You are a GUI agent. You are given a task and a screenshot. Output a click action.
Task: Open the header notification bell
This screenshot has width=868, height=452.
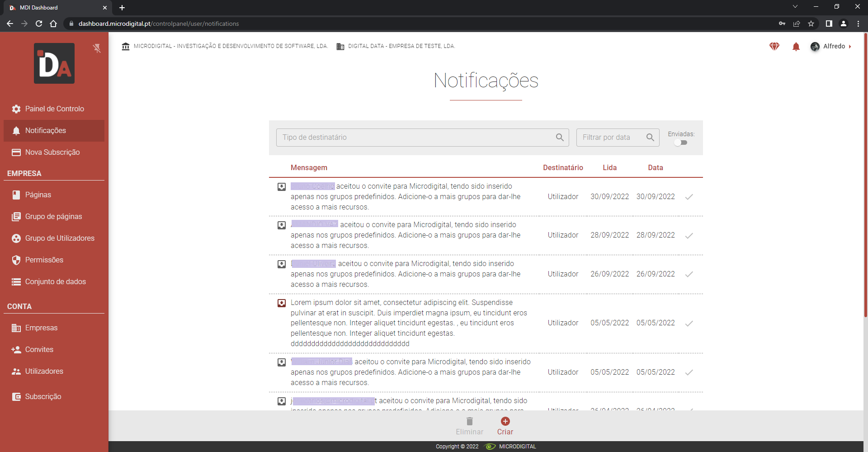click(x=796, y=46)
